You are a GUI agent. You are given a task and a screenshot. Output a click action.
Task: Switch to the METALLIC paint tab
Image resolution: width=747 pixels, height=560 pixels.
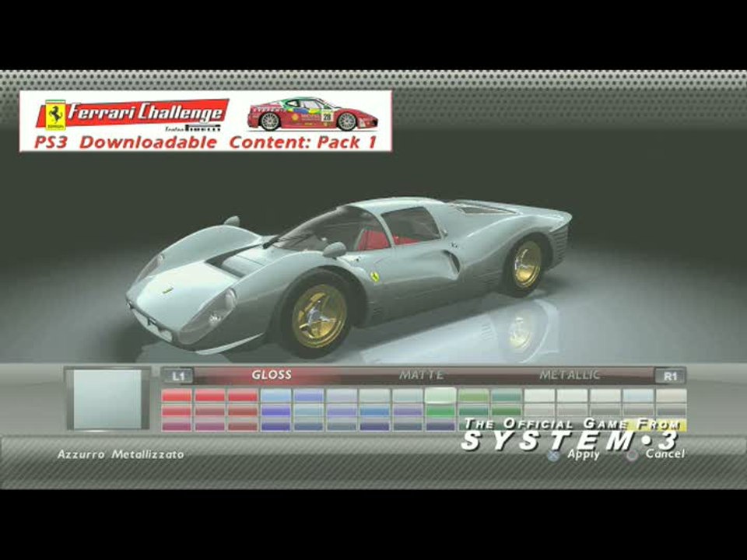coord(570,375)
